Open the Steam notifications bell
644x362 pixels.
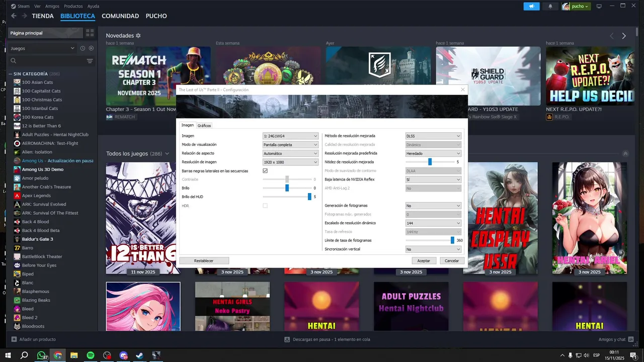click(550, 6)
